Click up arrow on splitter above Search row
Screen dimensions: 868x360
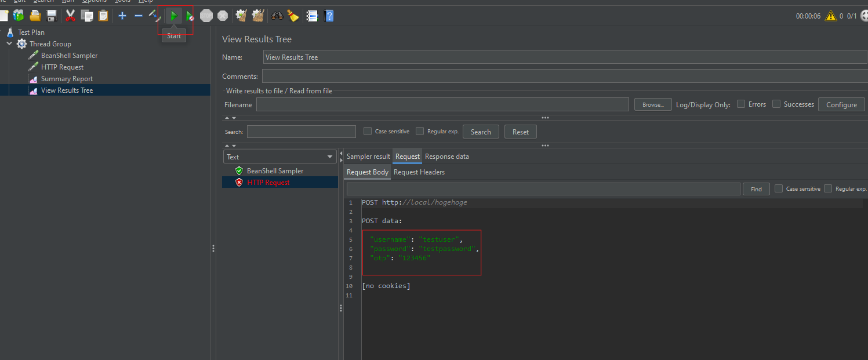coord(226,118)
